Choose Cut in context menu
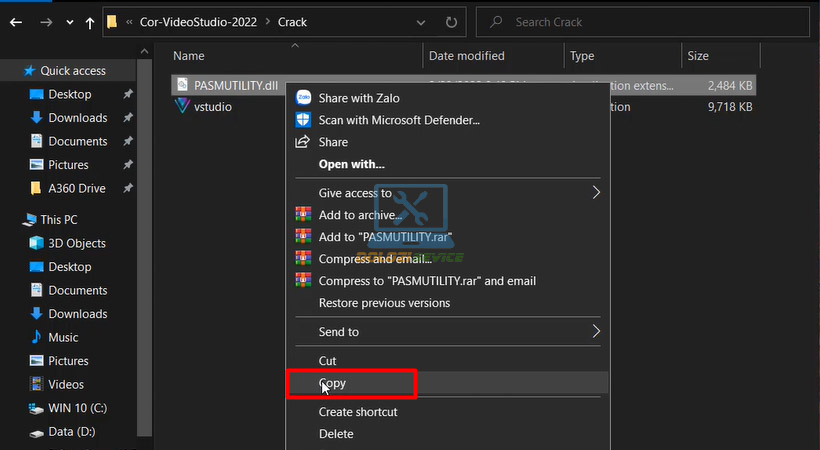The width and height of the screenshot is (820, 450). (327, 361)
